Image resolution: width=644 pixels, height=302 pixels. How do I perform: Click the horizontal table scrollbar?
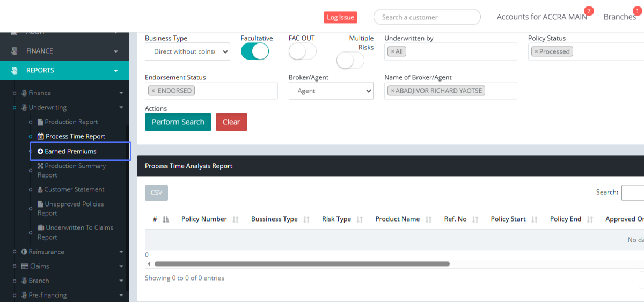point(302,264)
